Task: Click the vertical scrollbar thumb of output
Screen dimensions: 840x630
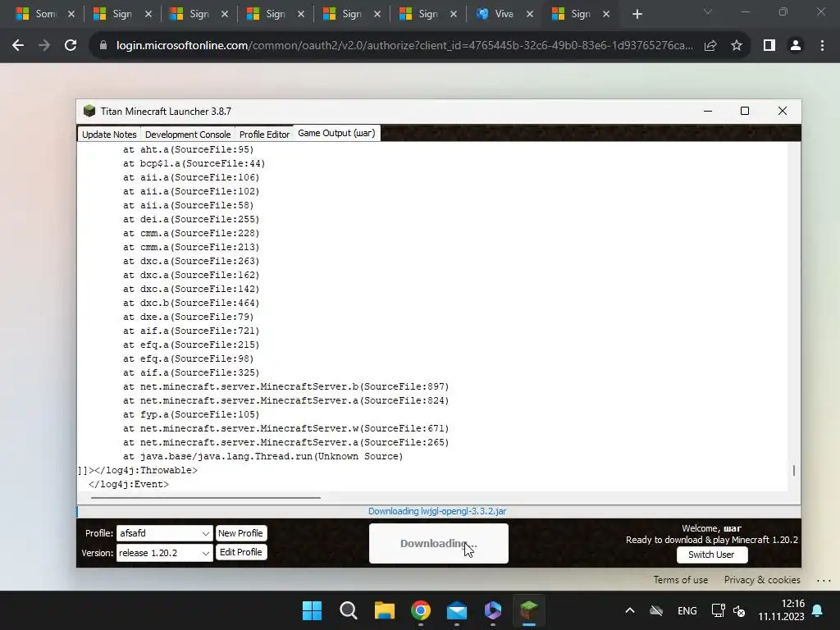Action: (794, 470)
